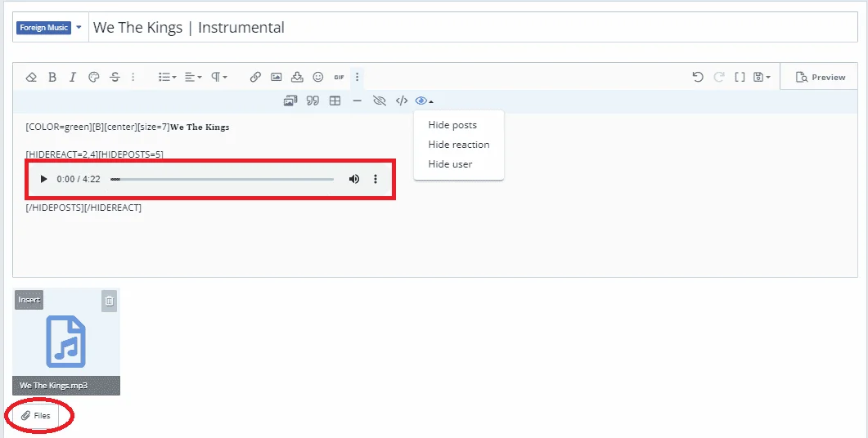Click the Preview button
This screenshot has height=438, width=868.
(x=821, y=78)
